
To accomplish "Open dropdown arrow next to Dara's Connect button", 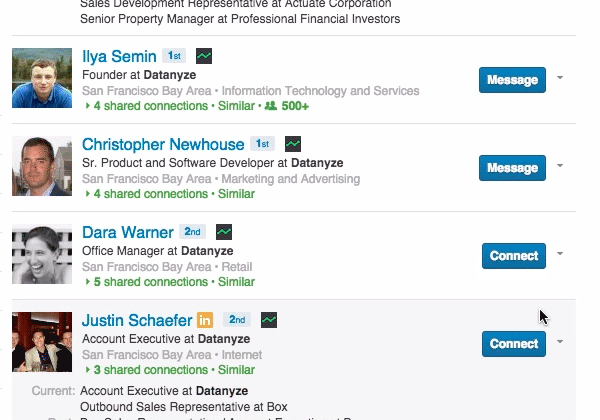I will [560, 254].
